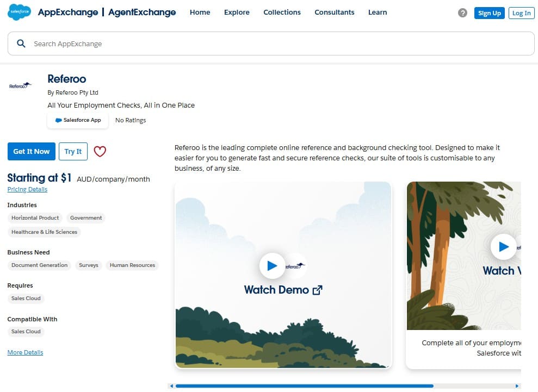The image size is (538, 392).
Task: Click the No Ratings text
Action: tap(131, 120)
